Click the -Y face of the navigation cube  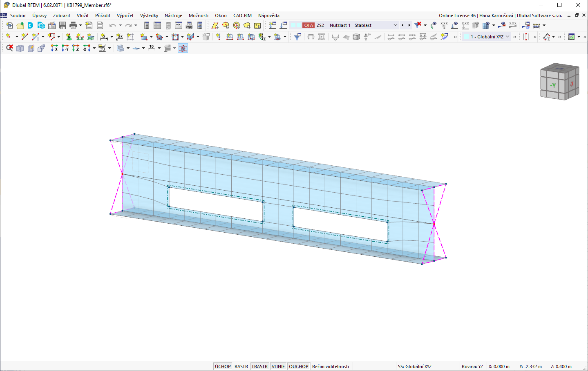click(x=553, y=85)
